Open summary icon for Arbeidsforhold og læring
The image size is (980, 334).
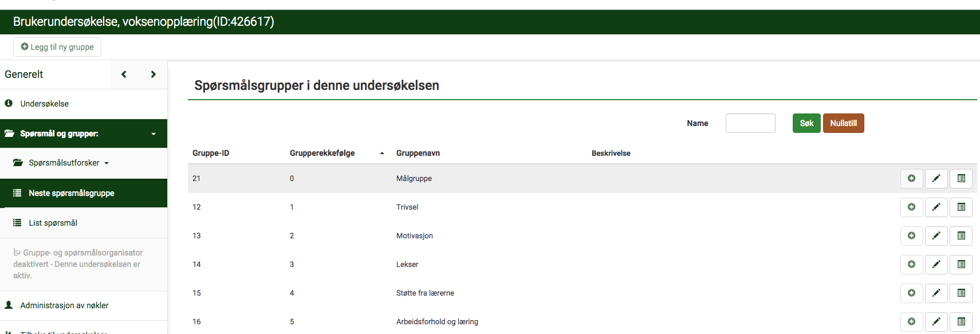[x=961, y=321]
